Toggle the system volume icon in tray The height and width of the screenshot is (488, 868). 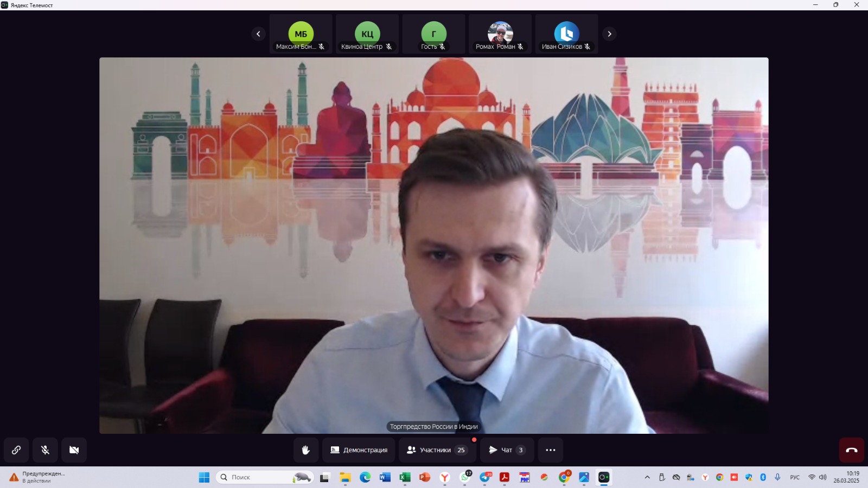click(x=823, y=477)
